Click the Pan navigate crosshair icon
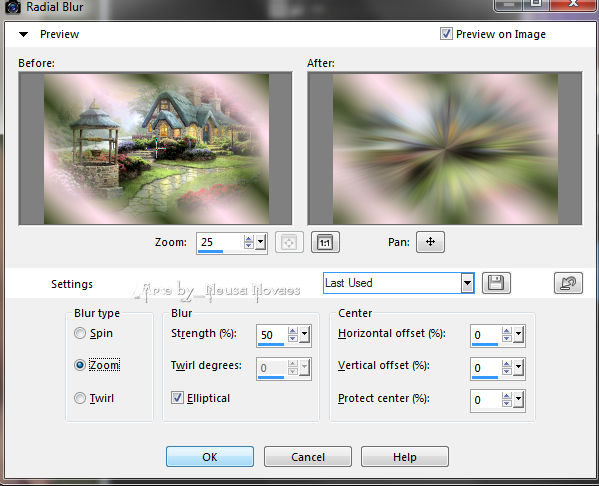Image resolution: width=599 pixels, height=486 pixels. pos(430,242)
